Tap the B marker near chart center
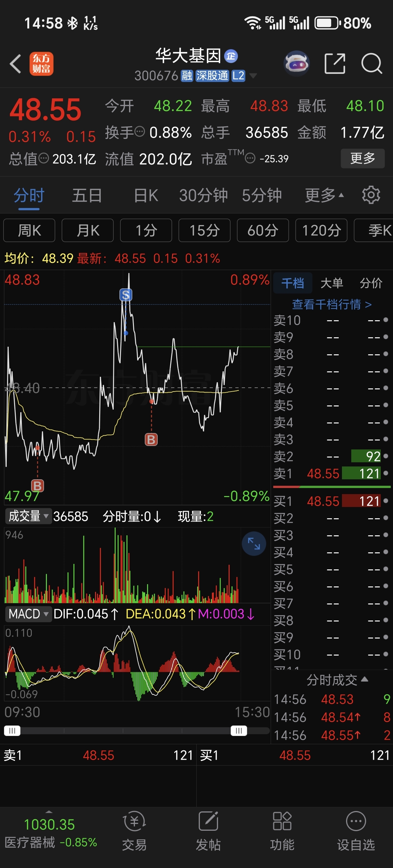This screenshot has height=868, width=393. [151, 439]
